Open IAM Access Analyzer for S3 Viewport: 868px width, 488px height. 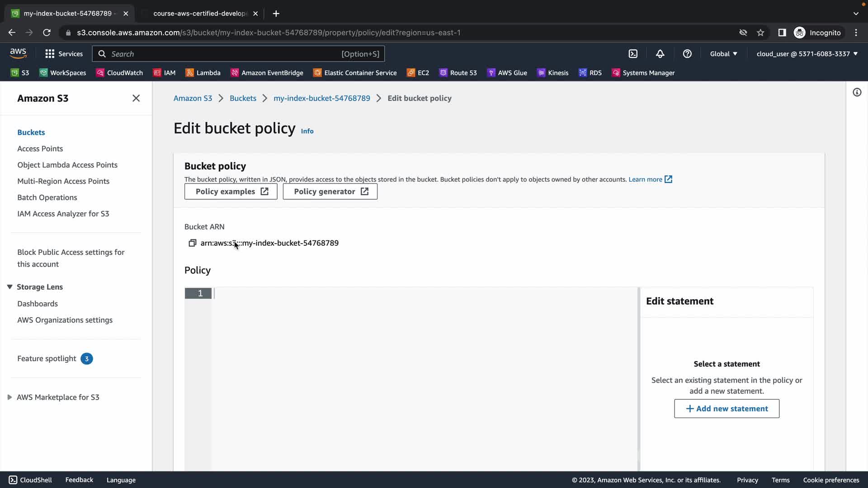point(63,214)
